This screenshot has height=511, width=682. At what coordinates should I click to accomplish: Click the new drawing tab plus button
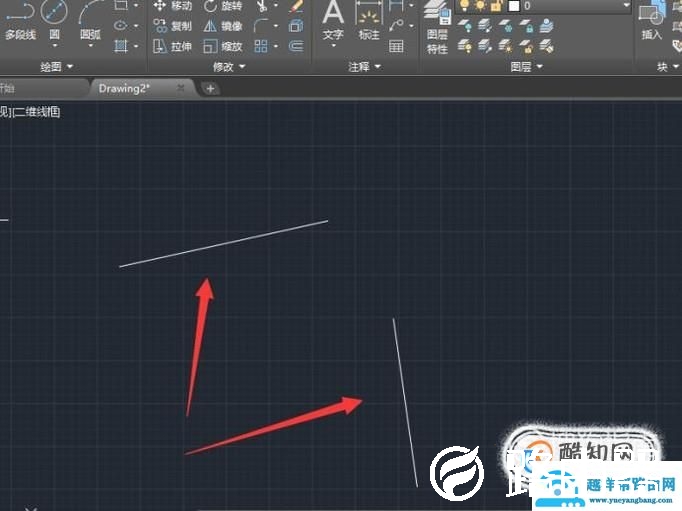coord(210,88)
